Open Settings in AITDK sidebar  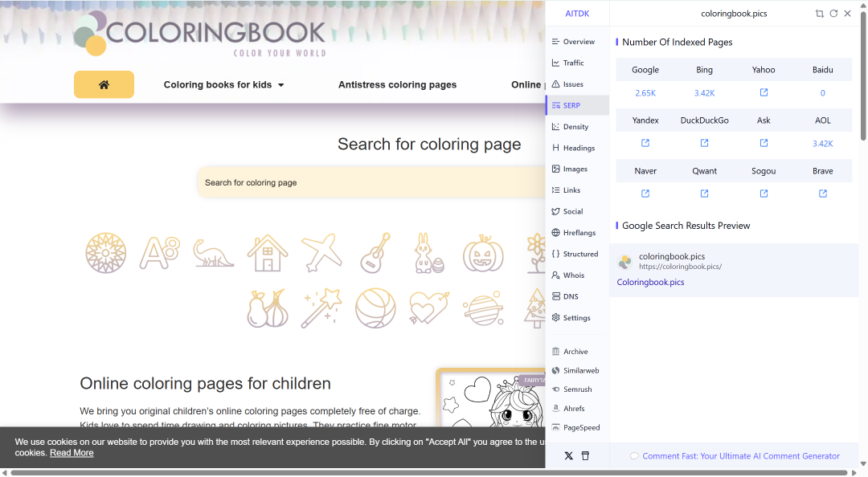click(577, 318)
